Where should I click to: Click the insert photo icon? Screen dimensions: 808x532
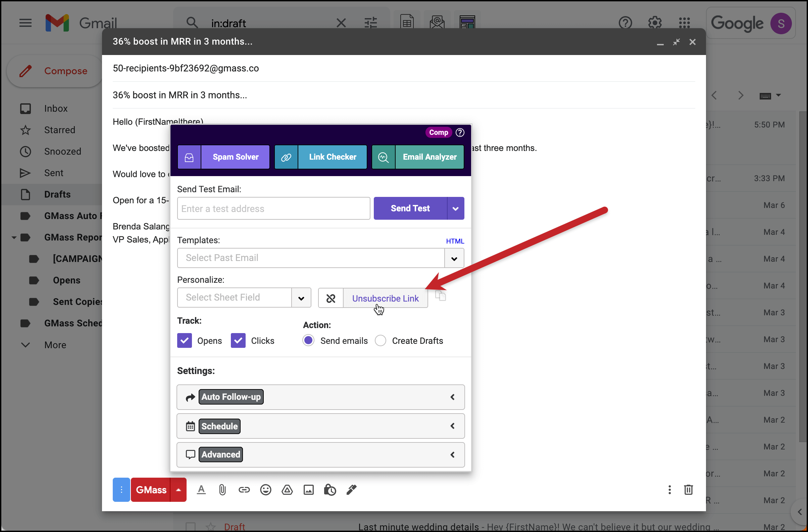309,490
